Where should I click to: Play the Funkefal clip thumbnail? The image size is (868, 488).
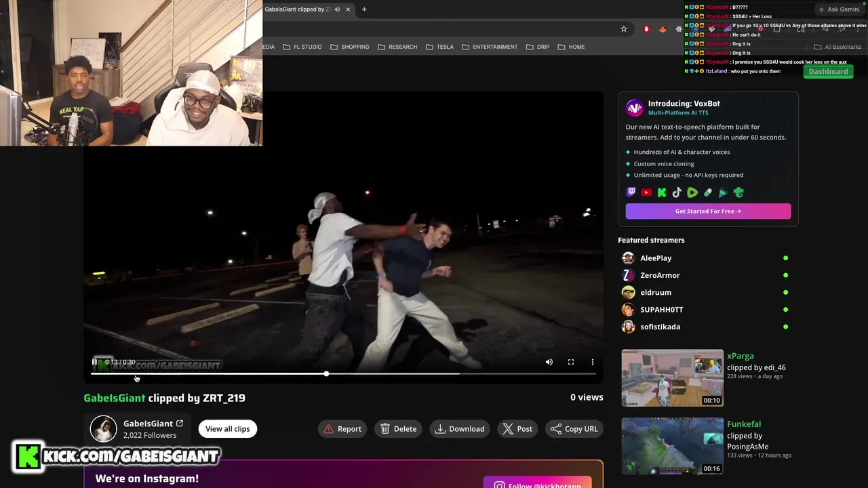[673, 446]
